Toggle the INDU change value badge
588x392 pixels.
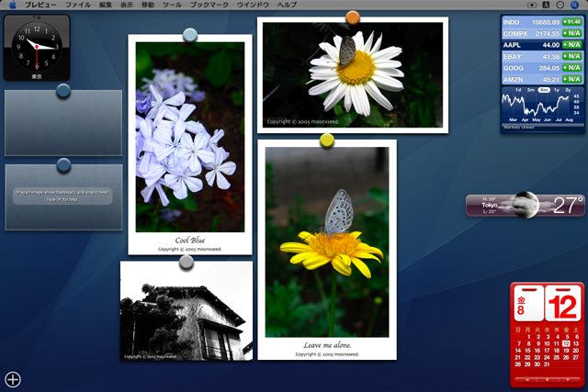[572, 21]
